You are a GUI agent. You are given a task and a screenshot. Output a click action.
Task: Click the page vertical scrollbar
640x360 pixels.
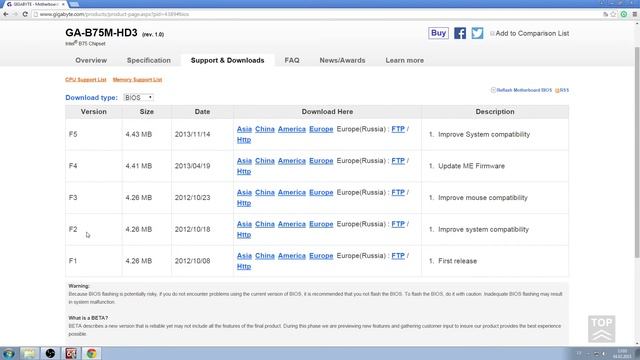pyautogui.click(x=637, y=152)
